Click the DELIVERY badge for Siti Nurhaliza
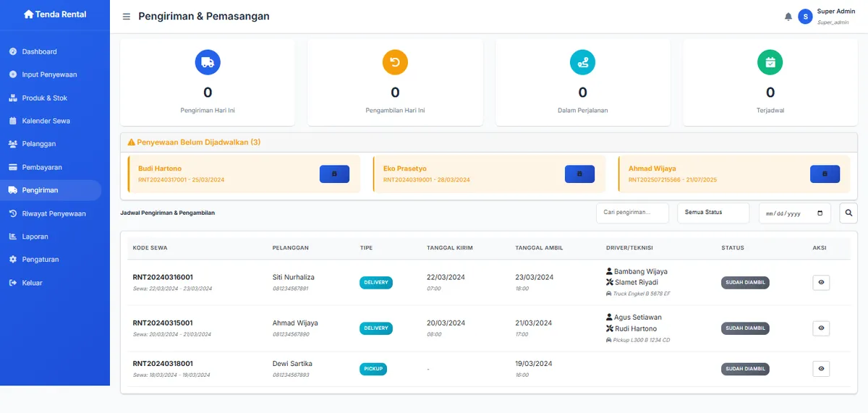The image size is (868, 413). click(x=376, y=282)
